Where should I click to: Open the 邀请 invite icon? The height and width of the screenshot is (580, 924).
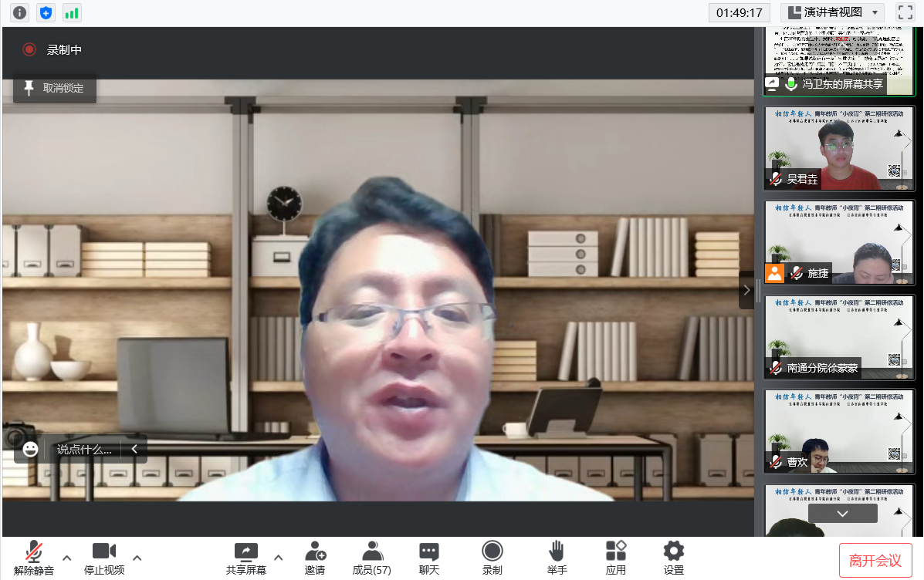pos(315,558)
